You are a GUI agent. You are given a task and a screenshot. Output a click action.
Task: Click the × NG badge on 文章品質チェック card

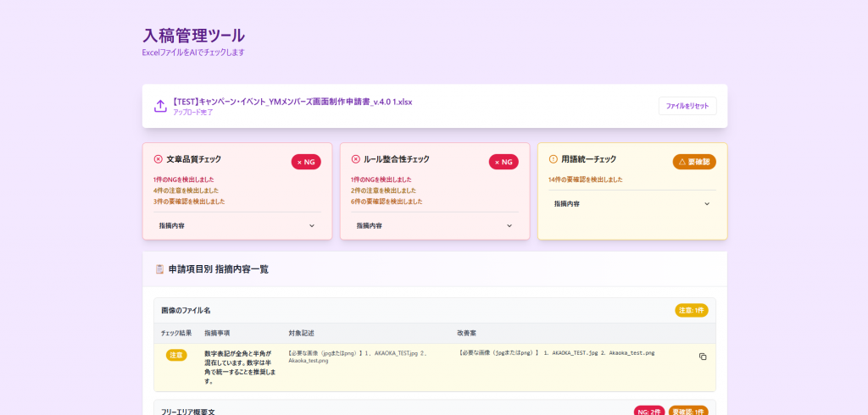pyautogui.click(x=306, y=162)
